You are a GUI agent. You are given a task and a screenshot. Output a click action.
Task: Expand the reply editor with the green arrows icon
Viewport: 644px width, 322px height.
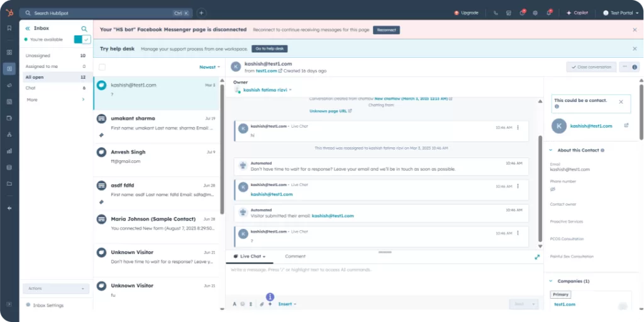pyautogui.click(x=537, y=257)
